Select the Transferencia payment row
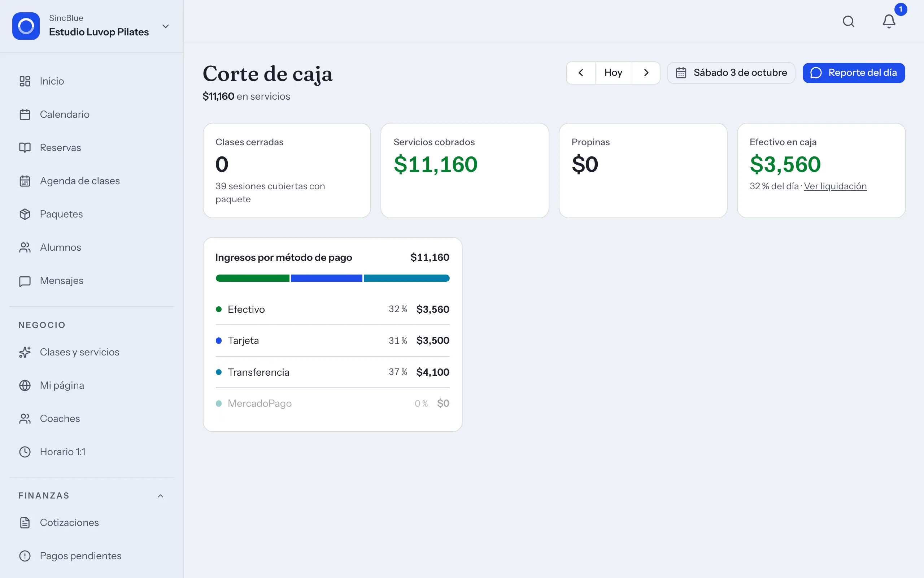Viewport: 924px width, 578px height. [x=332, y=372]
